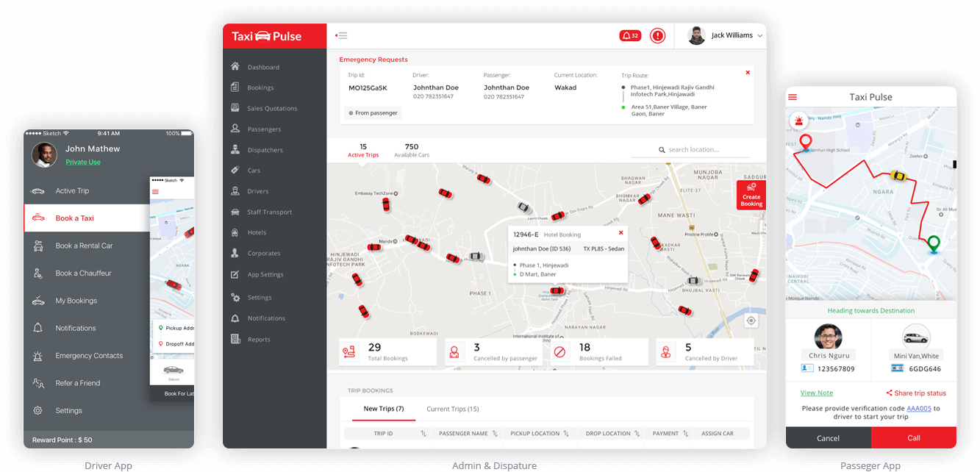Click the red emergency alert icon in header

[657, 35]
